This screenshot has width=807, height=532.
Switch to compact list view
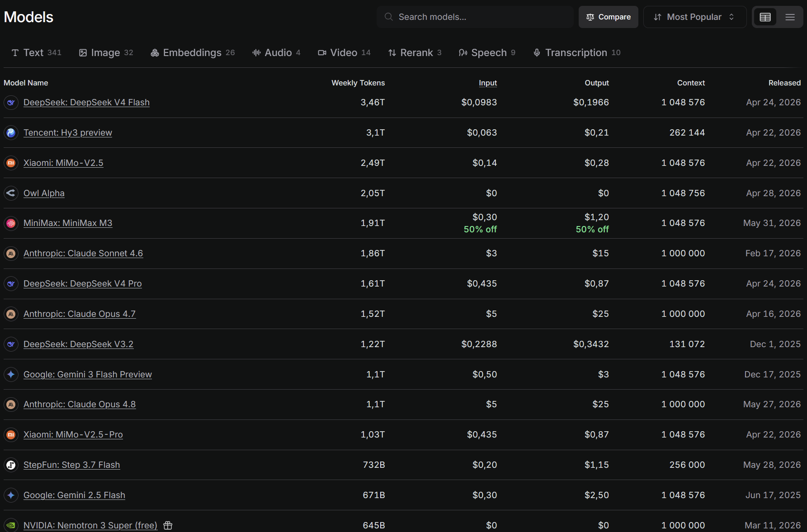[x=790, y=17]
